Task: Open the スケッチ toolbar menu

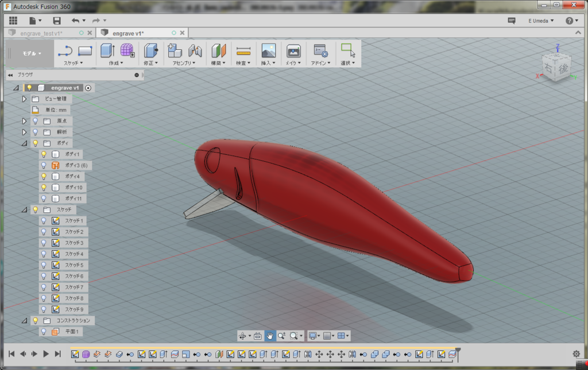Action: (73, 63)
